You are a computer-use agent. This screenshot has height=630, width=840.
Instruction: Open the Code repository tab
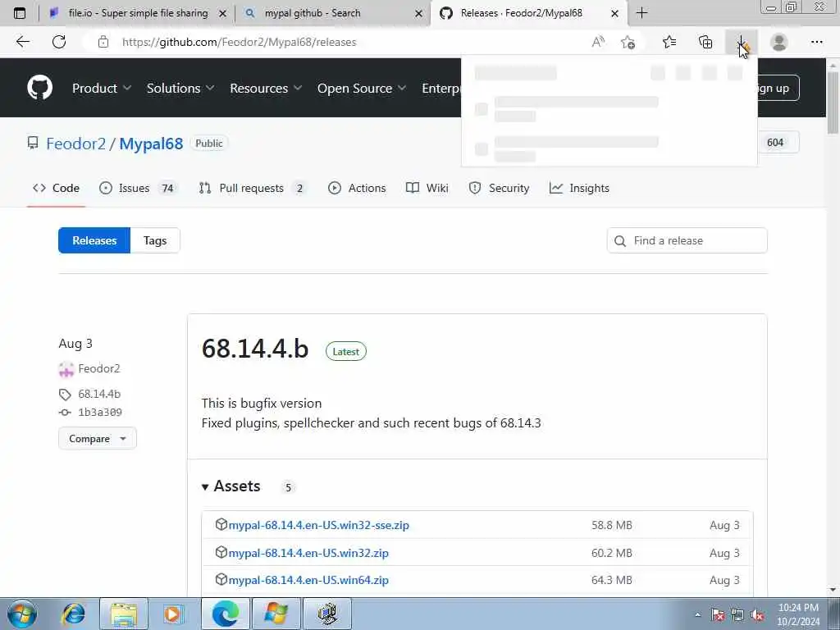(x=56, y=188)
